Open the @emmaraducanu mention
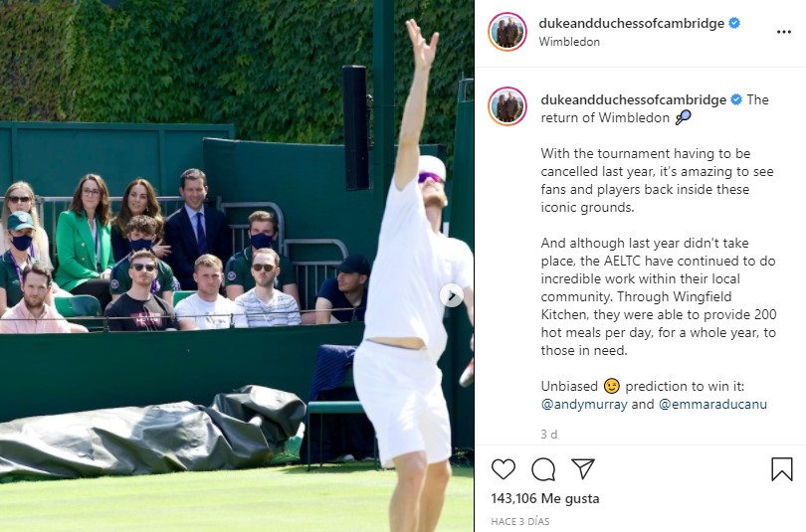This screenshot has width=806, height=532. tap(712, 404)
